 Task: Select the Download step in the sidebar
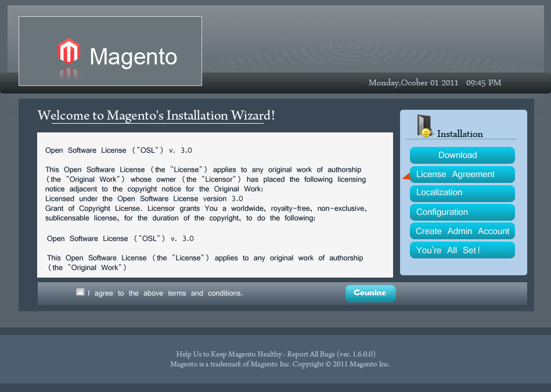(x=462, y=156)
